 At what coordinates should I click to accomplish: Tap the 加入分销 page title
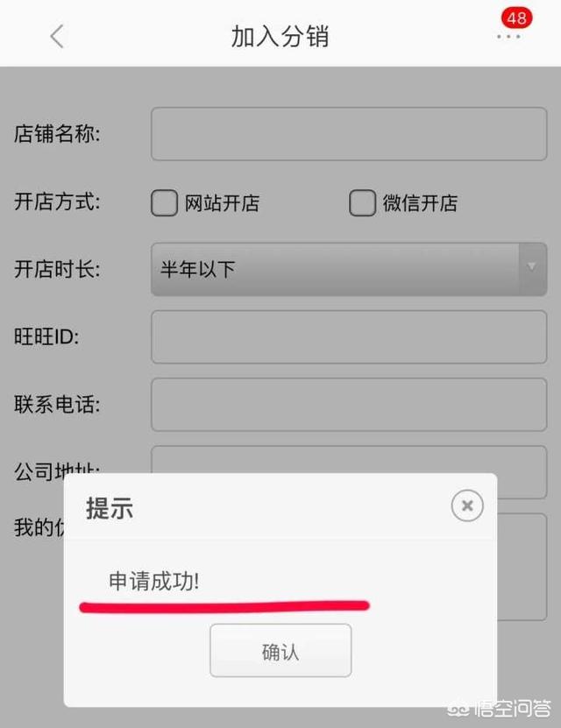click(x=280, y=37)
